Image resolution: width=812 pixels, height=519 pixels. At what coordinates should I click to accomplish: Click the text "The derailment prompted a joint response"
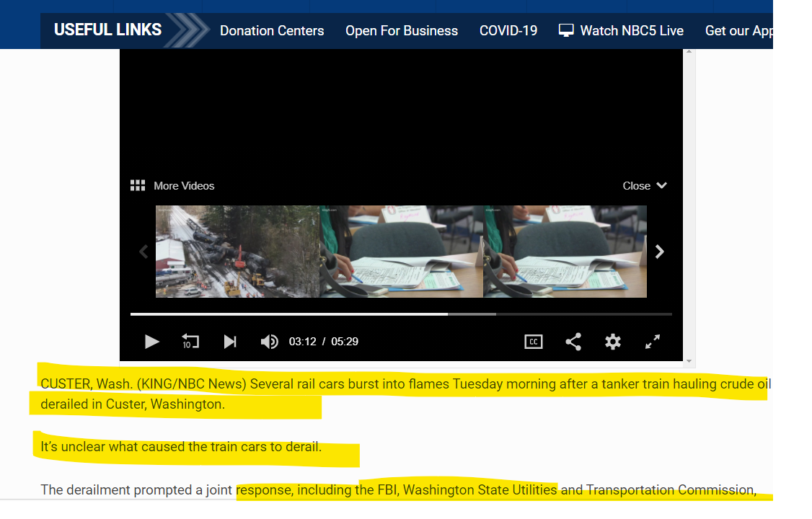[166, 490]
